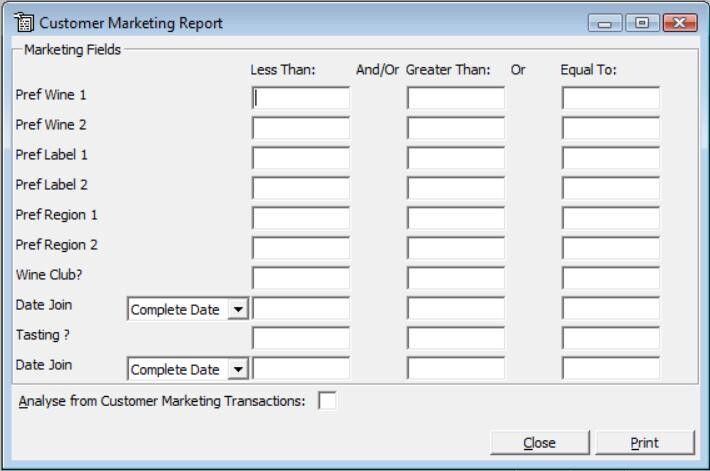Click the Pref Label 1 Equal To field
This screenshot has width=710, height=471.
point(611,158)
